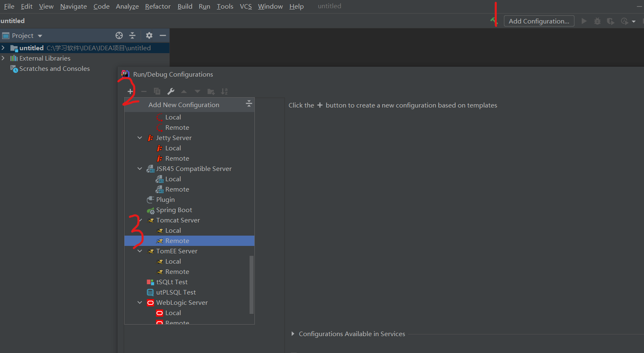Image resolution: width=644 pixels, height=353 pixels.
Task: Open the Help menu
Action: tap(296, 6)
